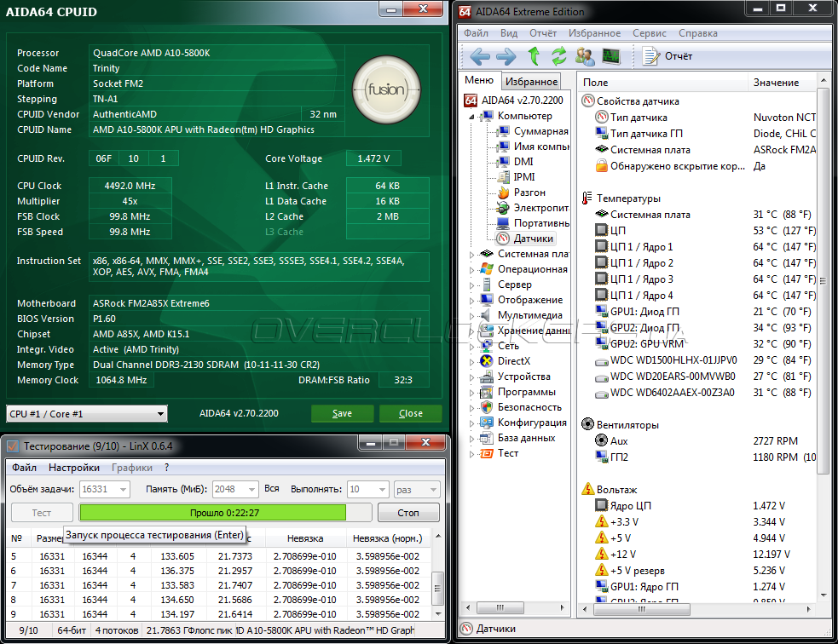Open Вид menu in AIDA64
This screenshot has width=838, height=644.
[509, 33]
